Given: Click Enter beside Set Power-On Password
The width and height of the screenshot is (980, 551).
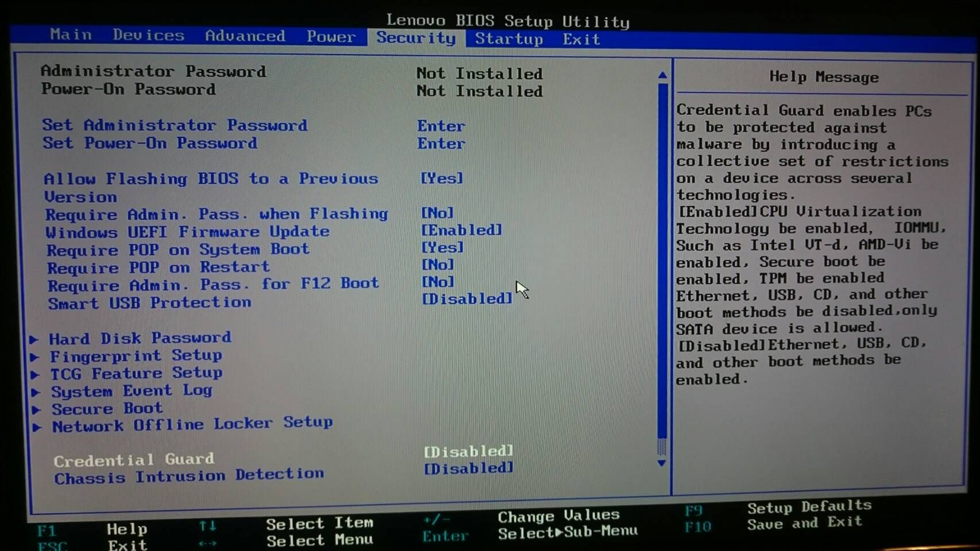Looking at the screenshot, I should pos(441,144).
